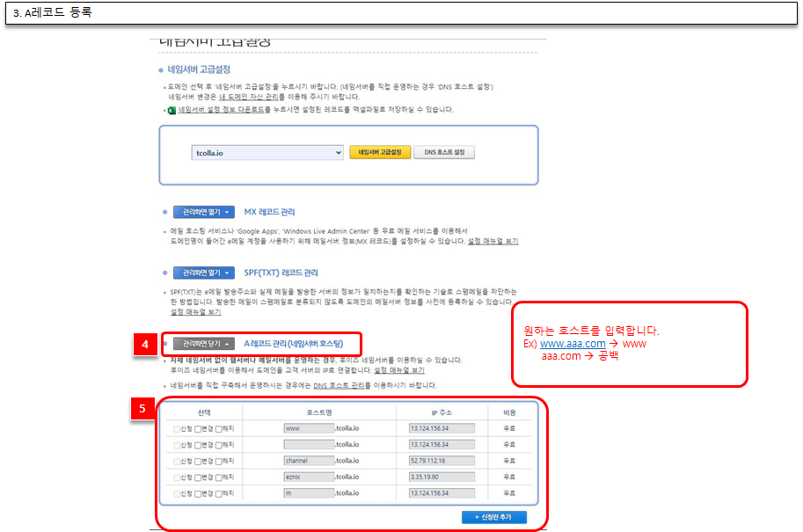Click the 비용 column header

(x=509, y=412)
